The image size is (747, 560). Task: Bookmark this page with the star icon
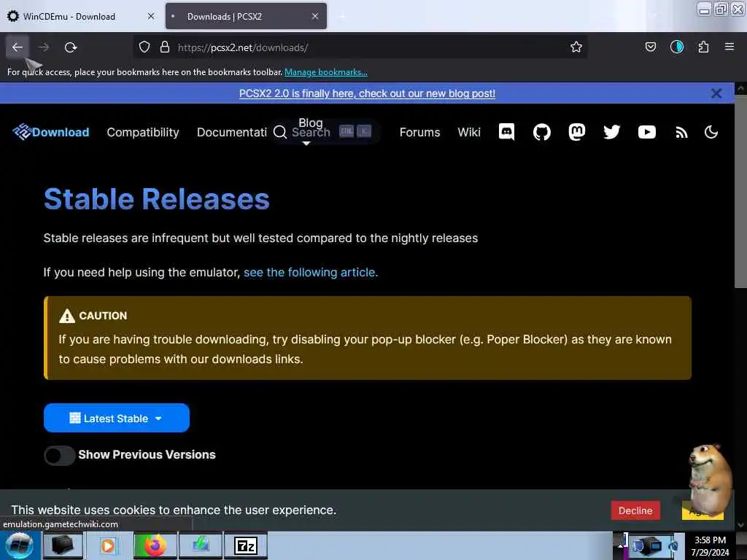tap(576, 47)
